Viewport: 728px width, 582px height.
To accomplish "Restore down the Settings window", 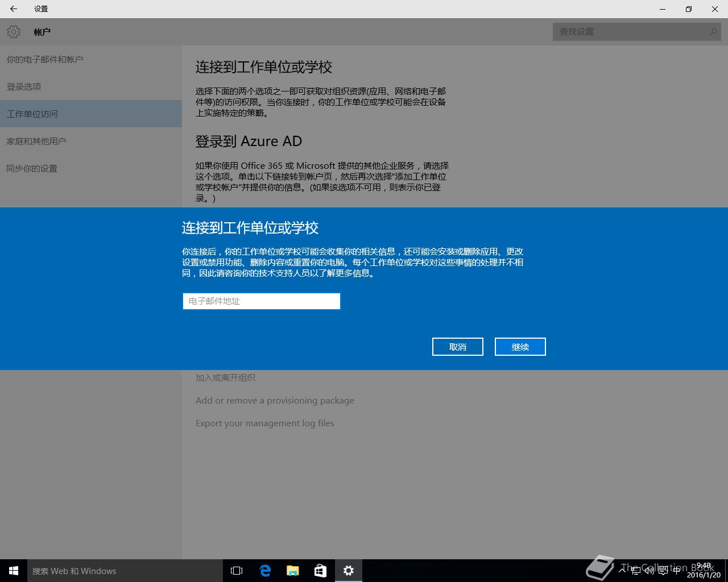I will click(689, 9).
